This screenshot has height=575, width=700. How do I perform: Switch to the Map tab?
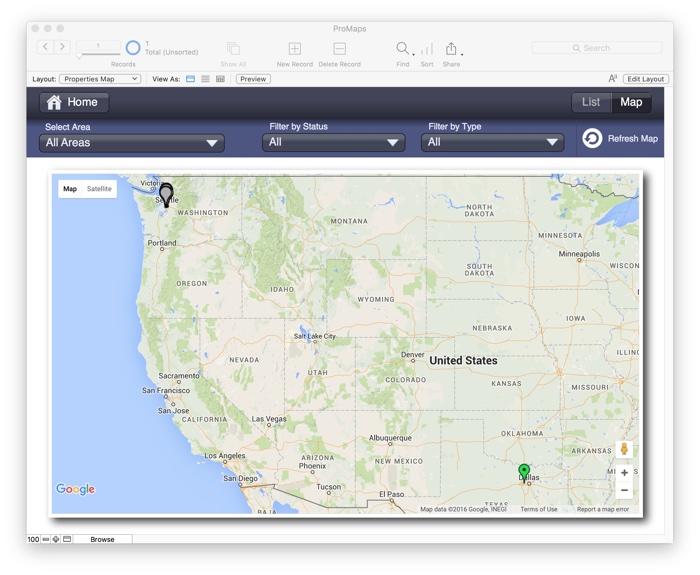(631, 102)
